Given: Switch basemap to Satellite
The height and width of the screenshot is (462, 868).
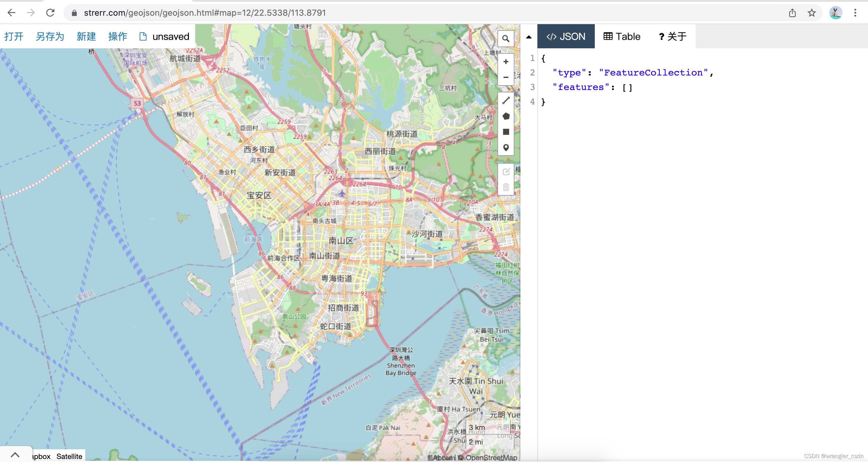Looking at the screenshot, I should 70,456.
